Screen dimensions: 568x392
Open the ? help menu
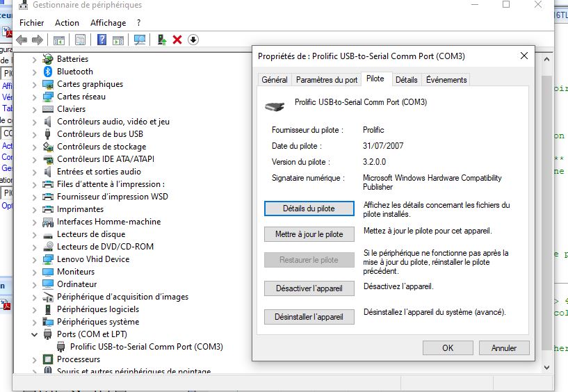click(x=139, y=23)
